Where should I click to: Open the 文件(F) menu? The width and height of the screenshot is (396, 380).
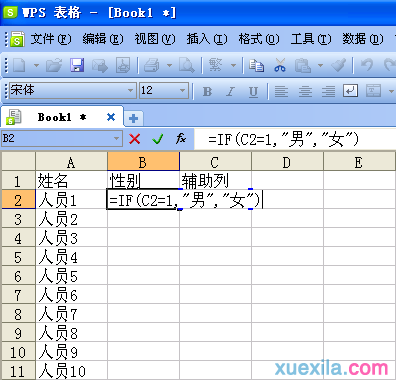pos(51,39)
